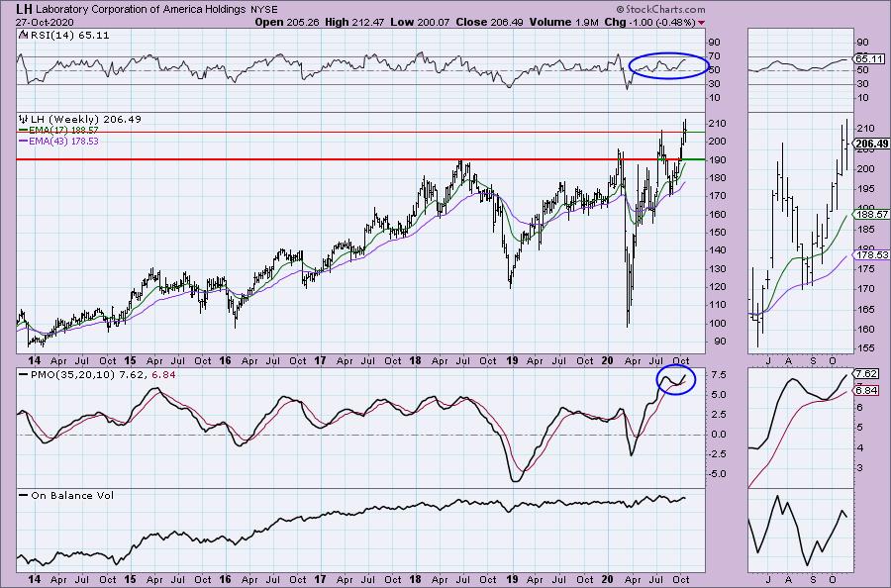Image resolution: width=891 pixels, height=588 pixels.
Task: Click the -5.0 label on the PMO axis
Action: point(716,474)
